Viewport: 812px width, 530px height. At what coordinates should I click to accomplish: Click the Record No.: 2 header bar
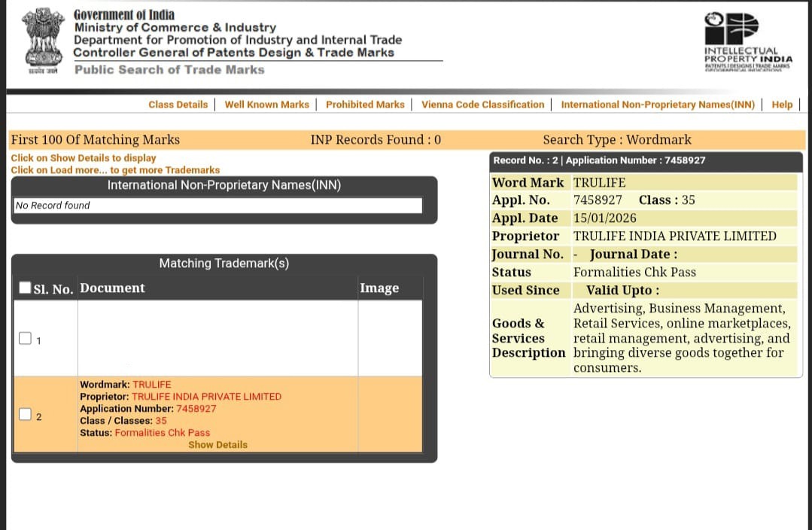pos(645,160)
